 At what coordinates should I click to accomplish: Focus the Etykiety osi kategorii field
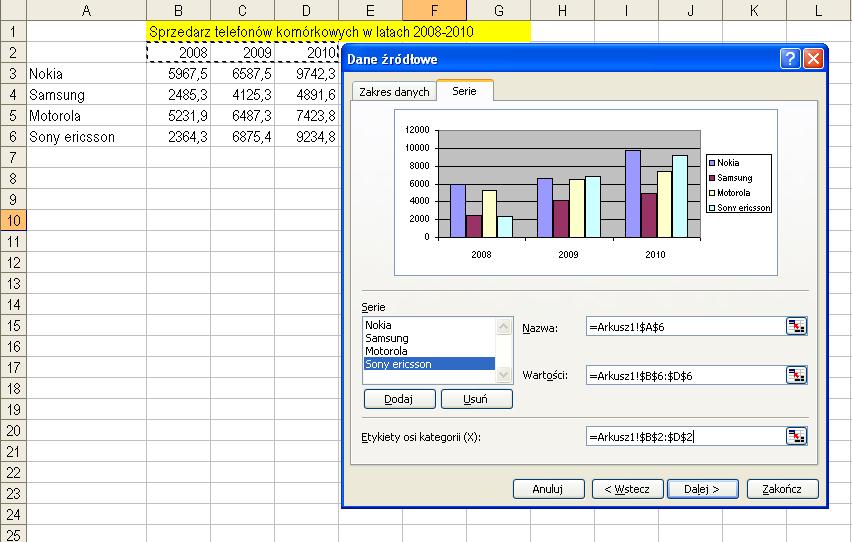(x=686, y=437)
